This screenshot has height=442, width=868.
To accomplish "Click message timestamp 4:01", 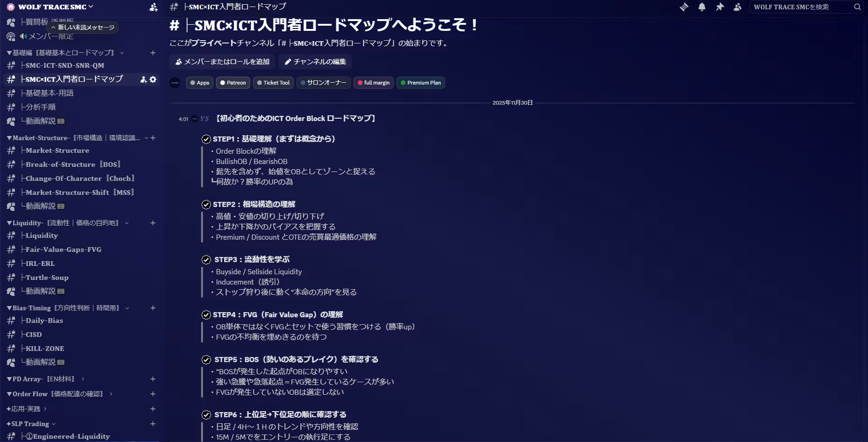I will [183, 119].
